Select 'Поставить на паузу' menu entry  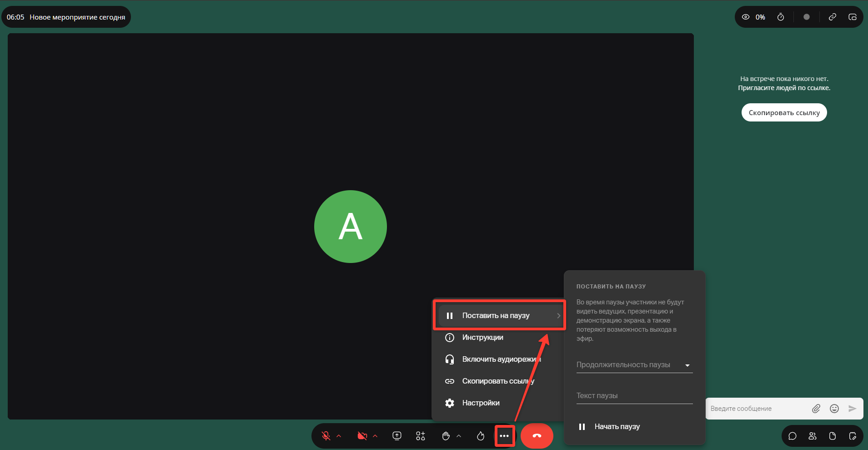coord(500,315)
